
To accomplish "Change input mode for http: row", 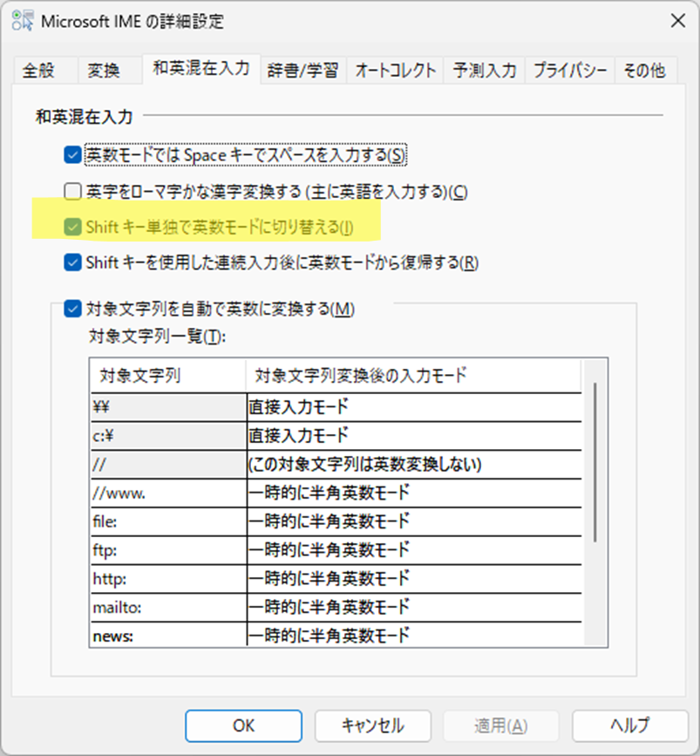I will pos(414,579).
